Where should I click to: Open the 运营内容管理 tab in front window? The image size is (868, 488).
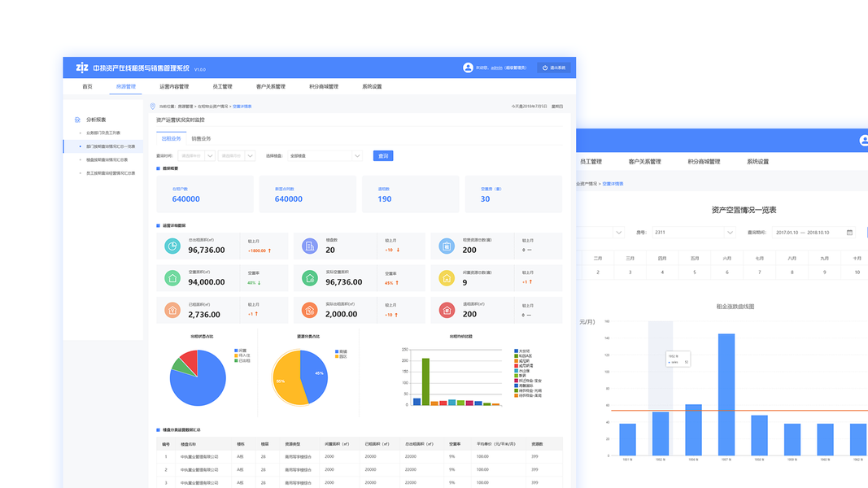point(174,87)
